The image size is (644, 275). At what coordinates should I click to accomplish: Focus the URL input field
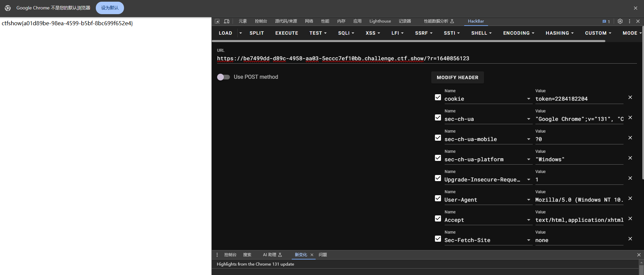point(427,59)
